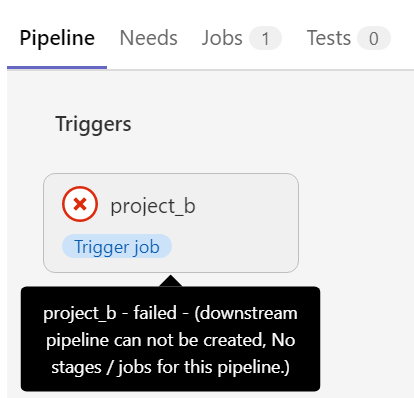Click empty graph area right of project_b card

pos(356,223)
